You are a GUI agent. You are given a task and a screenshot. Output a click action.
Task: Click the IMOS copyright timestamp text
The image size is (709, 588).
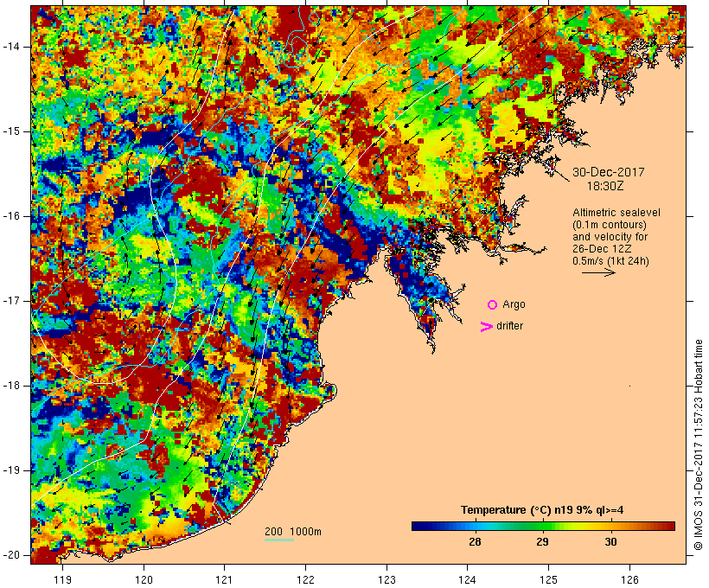699,445
